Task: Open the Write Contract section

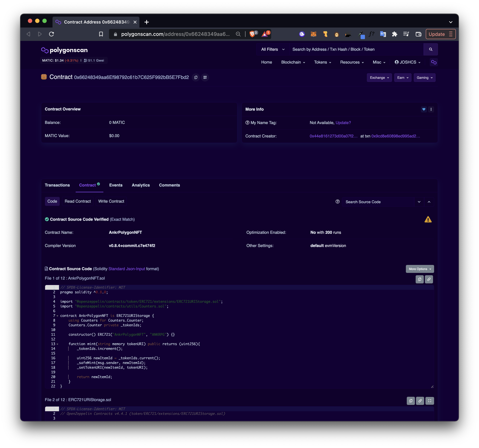Action: pos(111,201)
